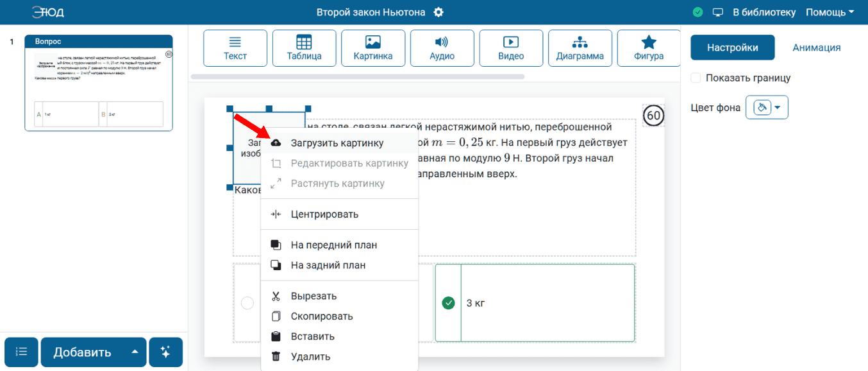The height and width of the screenshot is (371, 868).
Task: Open presentation preview monitor icon
Action: pyautogui.click(x=718, y=12)
